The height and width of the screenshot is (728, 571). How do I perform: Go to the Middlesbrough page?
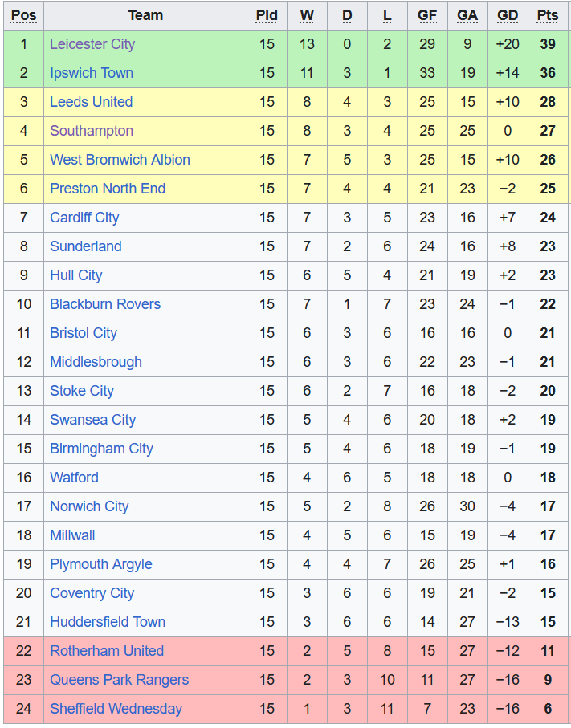point(96,362)
